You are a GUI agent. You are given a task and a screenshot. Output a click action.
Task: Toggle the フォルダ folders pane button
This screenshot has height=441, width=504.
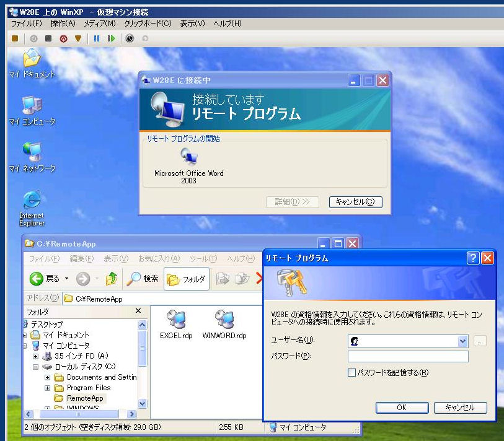point(187,279)
